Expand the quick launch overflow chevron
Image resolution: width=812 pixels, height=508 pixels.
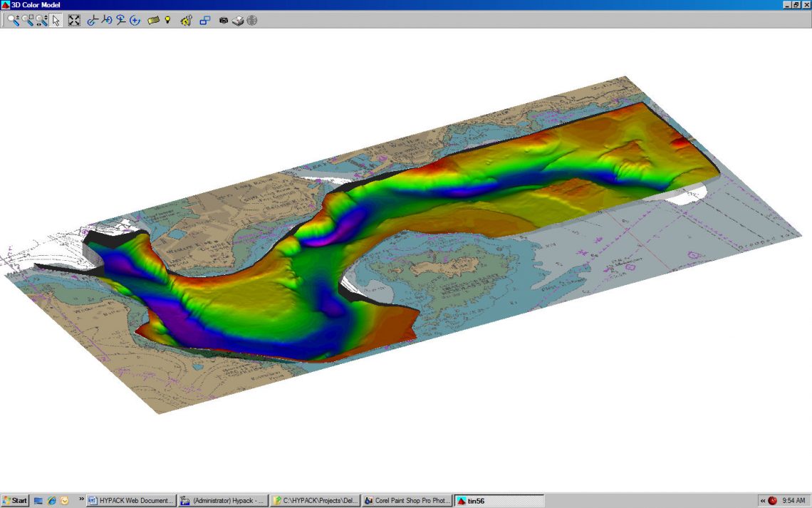pos(81,500)
